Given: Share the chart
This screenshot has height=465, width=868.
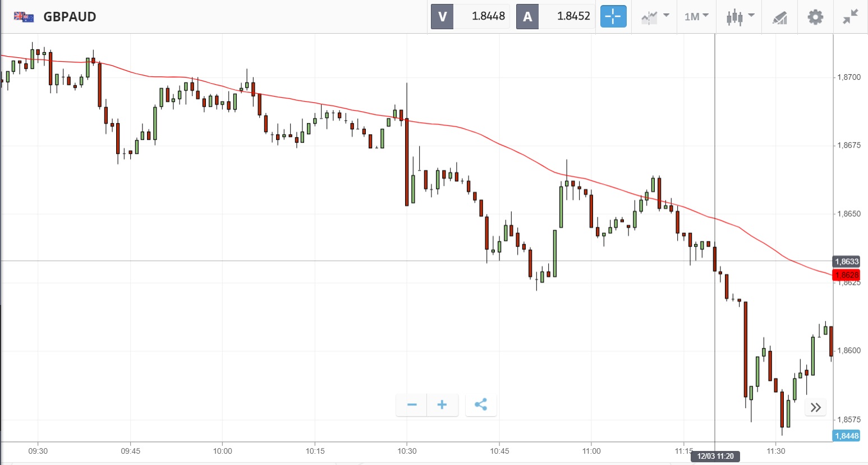Looking at the screenshot, I should pos(481,404).
